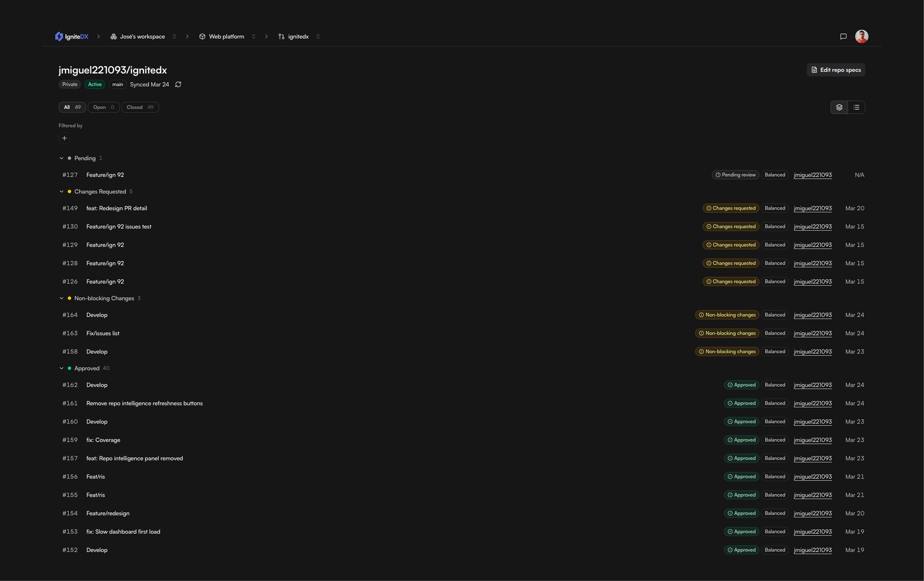Open the chat messages icon
924x581 pixels.
pyautogui.click(x=843, y=37)
